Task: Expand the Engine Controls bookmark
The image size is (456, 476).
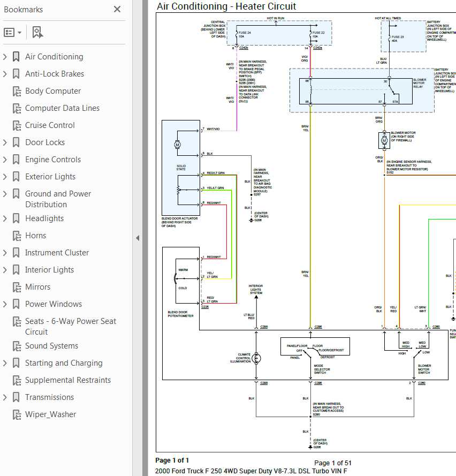Action: point(5,160)
